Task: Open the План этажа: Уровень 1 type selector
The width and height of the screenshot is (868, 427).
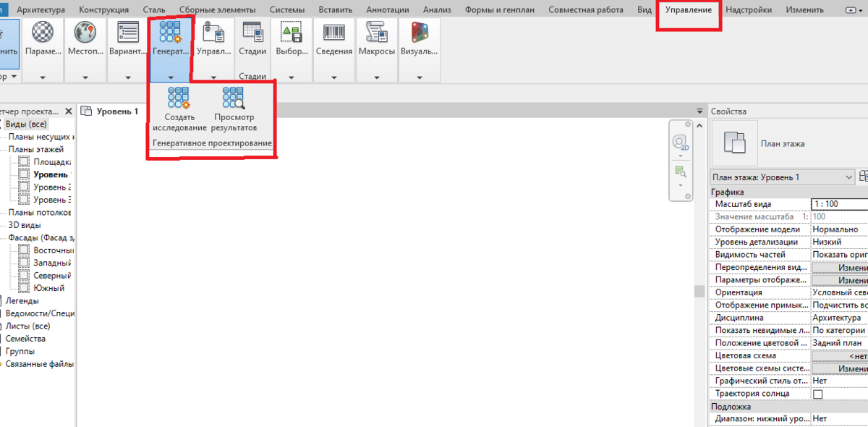Action: click(x=782, y=177)
